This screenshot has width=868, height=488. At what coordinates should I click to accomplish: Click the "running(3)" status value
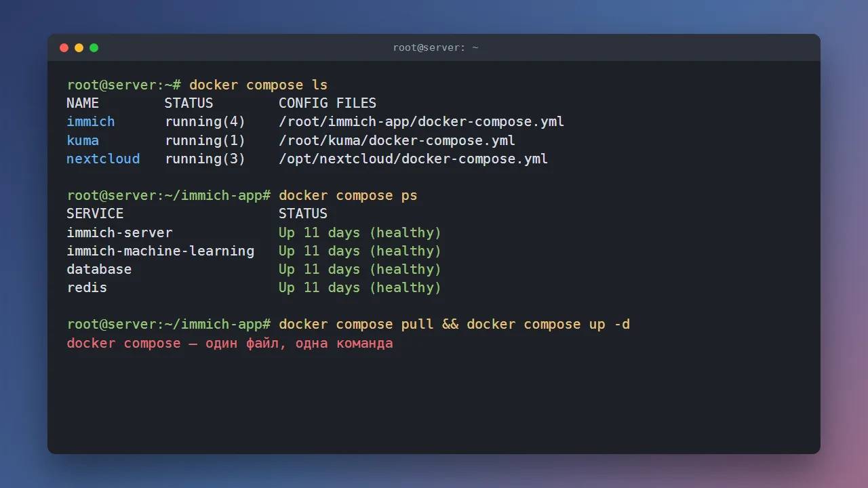[205, 159]
